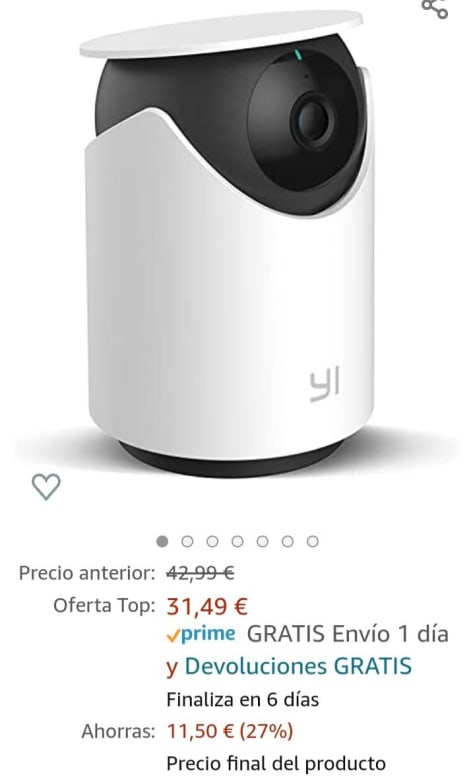This screenshot has height=780, width=475.
Task: Tap the Oferta Top label
Action: (x=104, y=606)
